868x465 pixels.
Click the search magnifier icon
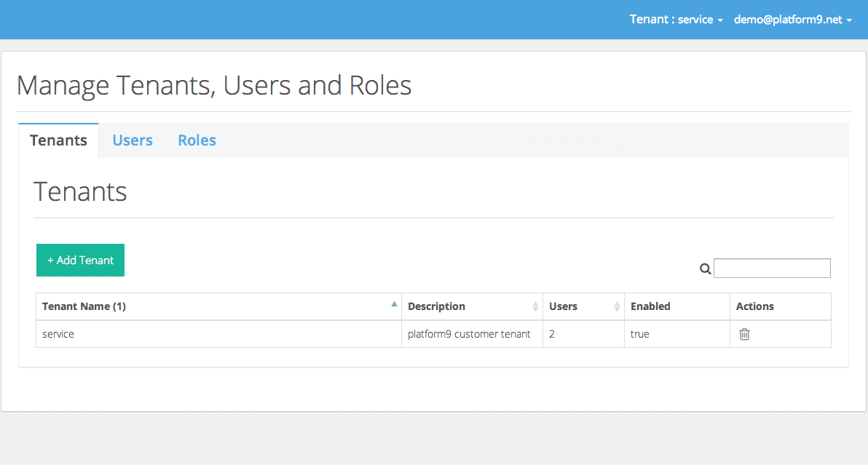coord(705,269)
